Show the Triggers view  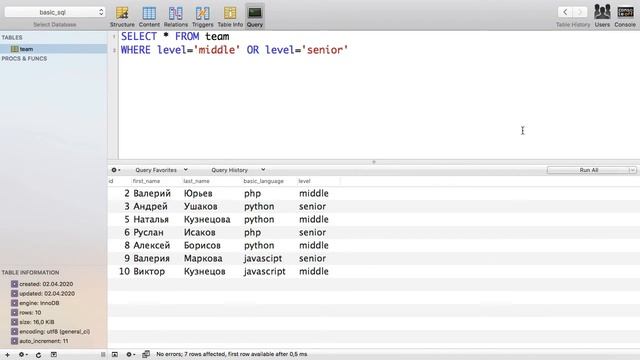point(202,16)
